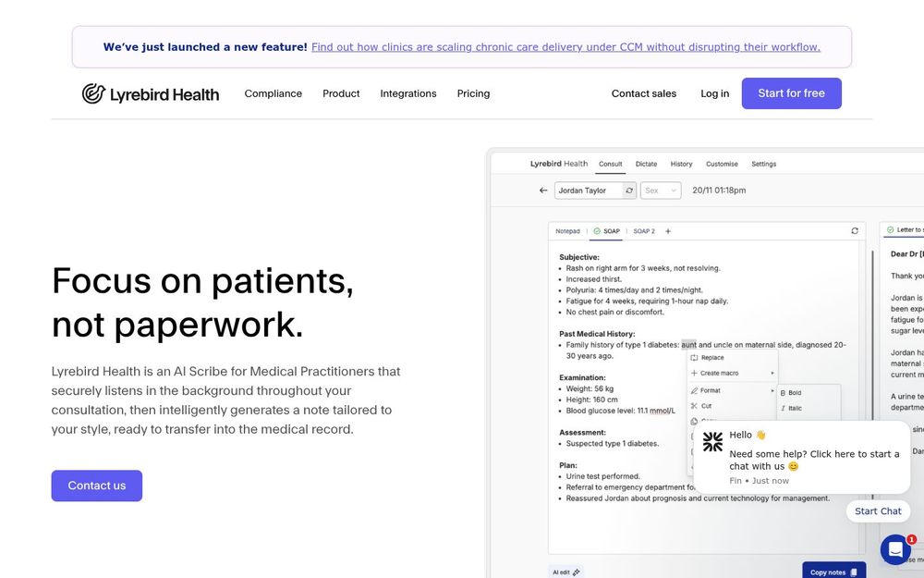Click the Replace icon in context menu
The width and height of the screenshot is (924, 578).
pos(694,357)
